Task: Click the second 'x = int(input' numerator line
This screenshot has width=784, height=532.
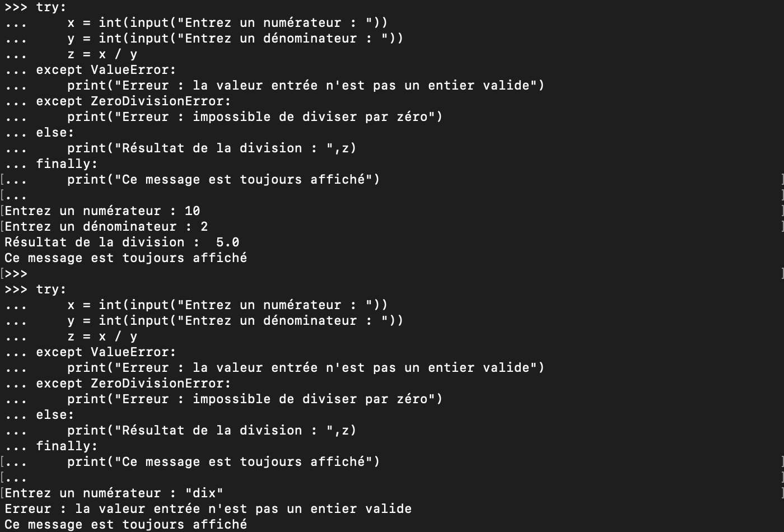Action: [x=227, y=305]
